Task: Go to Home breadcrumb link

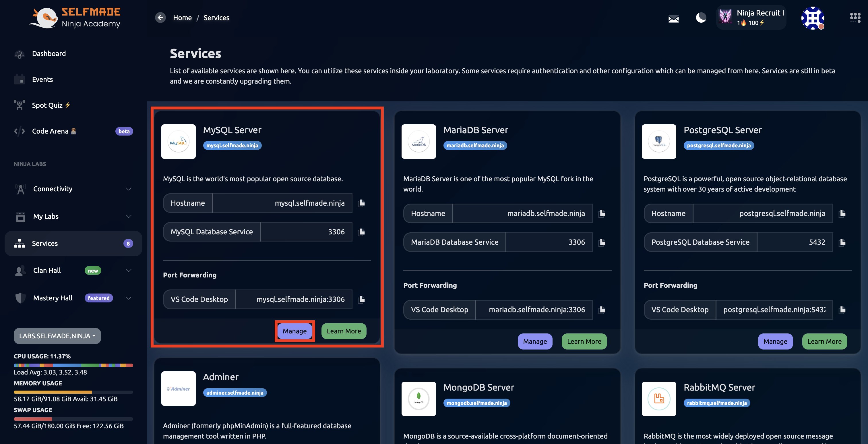Action: coord(182,18)
